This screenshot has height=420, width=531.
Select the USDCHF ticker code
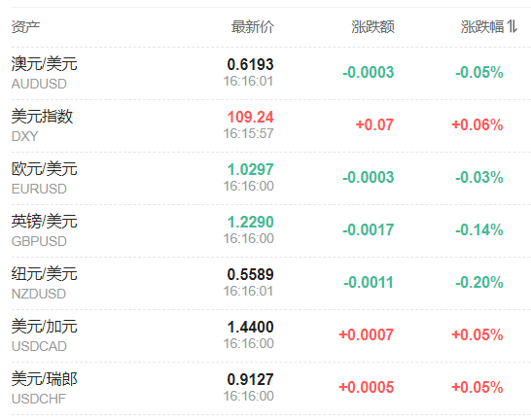click(x=39, y=399)
